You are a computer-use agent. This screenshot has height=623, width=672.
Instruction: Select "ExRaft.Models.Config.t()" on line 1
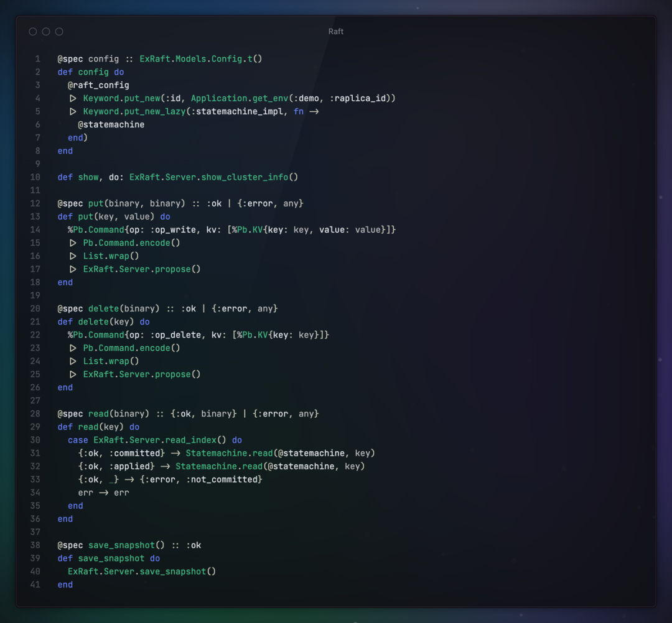coord(200,59)
